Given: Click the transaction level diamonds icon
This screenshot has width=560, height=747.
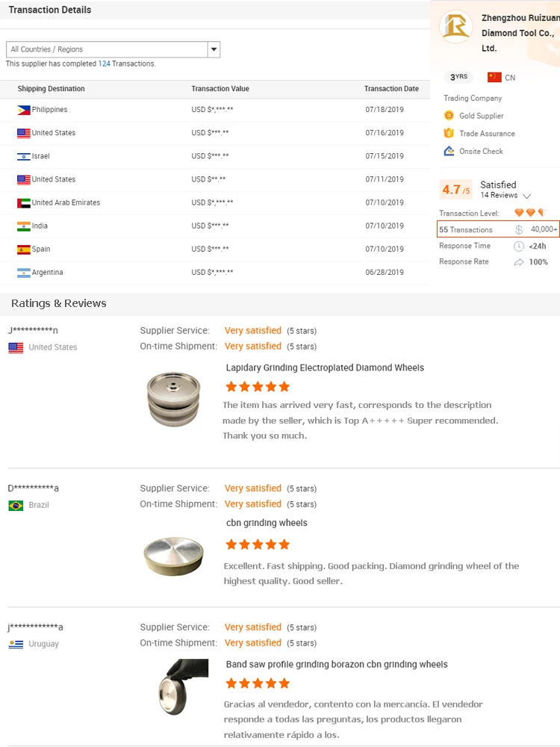Looking at the screenshot, I should point(530,213).
